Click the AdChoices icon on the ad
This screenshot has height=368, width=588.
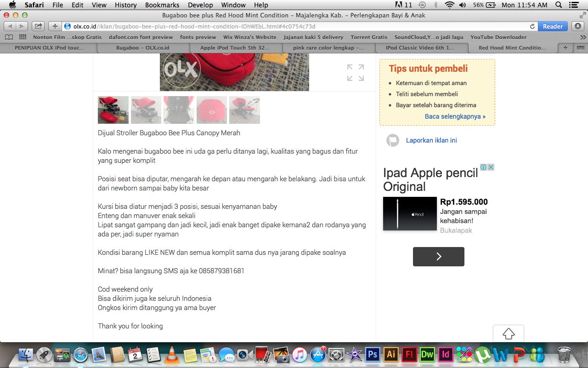point(483,167)
